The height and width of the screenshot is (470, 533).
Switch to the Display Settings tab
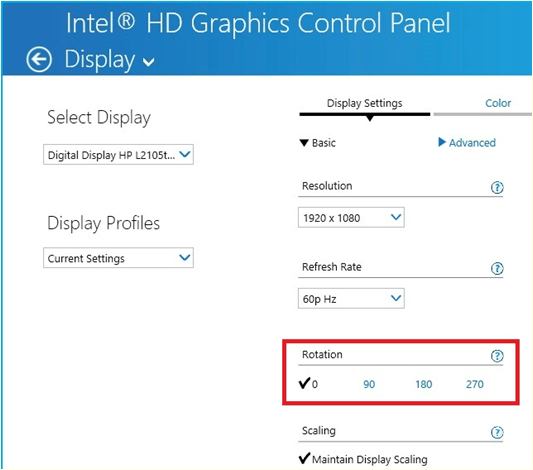pyautogui.click(x=364, y=103)
